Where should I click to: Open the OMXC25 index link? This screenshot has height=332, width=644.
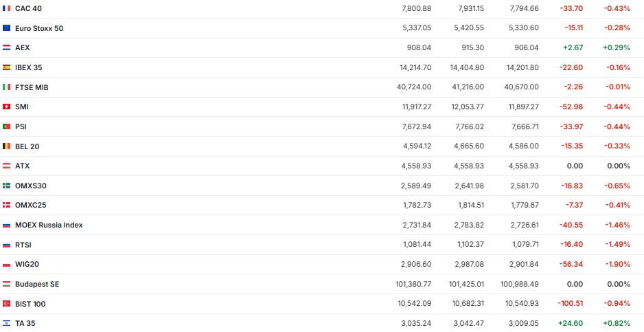(x=30, y=206)
